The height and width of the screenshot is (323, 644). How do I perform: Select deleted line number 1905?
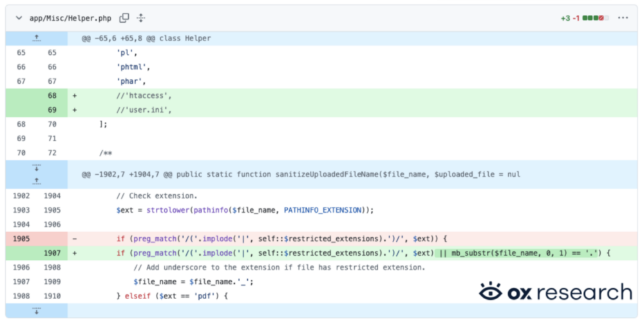click(21, 239)
